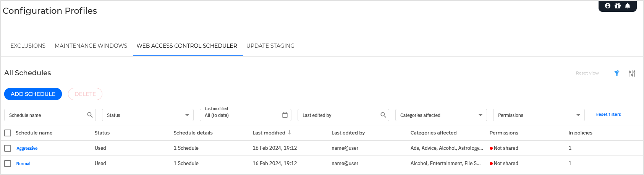Viewport: 644px width, 175px height.
Task: Open the Last modified calendar icon
Action: (x=285, y=115)
